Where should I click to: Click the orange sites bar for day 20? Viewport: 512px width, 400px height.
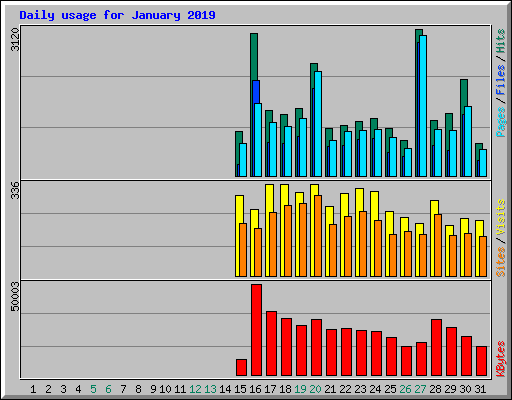(x=318, y=236)
